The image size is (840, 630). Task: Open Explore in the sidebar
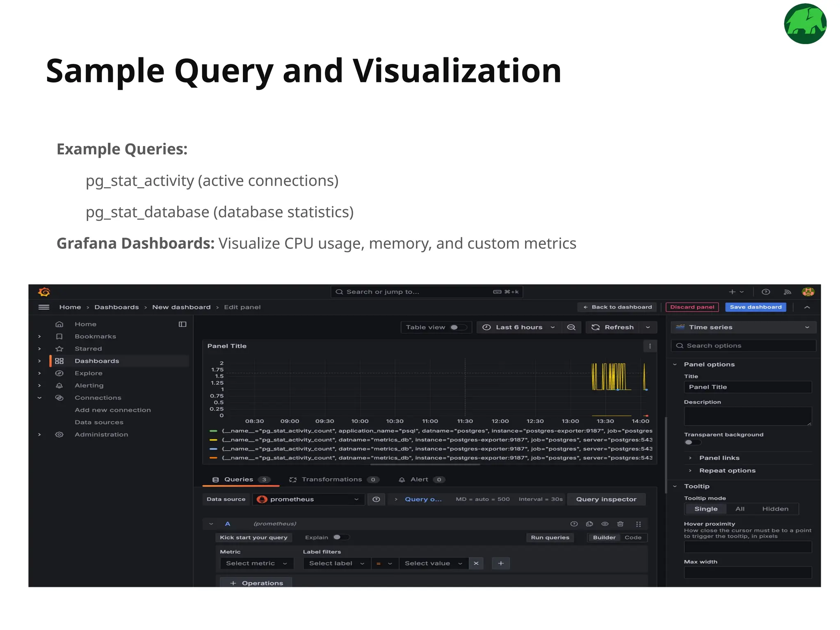coord(88,373)
